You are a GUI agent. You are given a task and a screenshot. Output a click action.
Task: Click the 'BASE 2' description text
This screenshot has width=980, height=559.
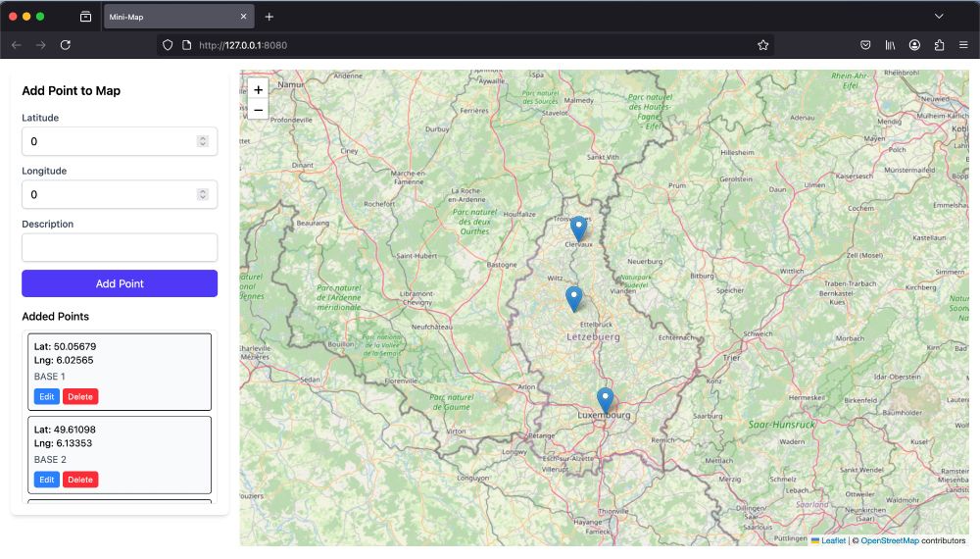point(50,460)
